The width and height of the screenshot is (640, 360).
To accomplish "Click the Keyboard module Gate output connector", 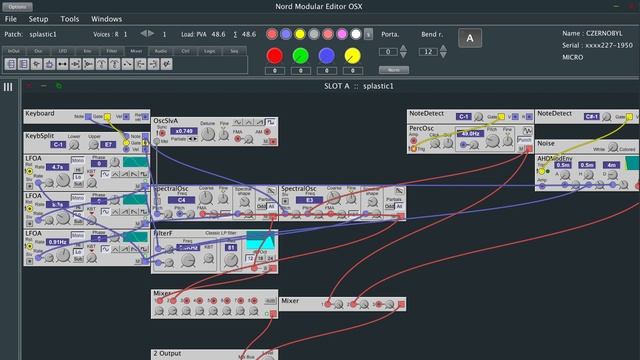I will [x=107, y=117].
